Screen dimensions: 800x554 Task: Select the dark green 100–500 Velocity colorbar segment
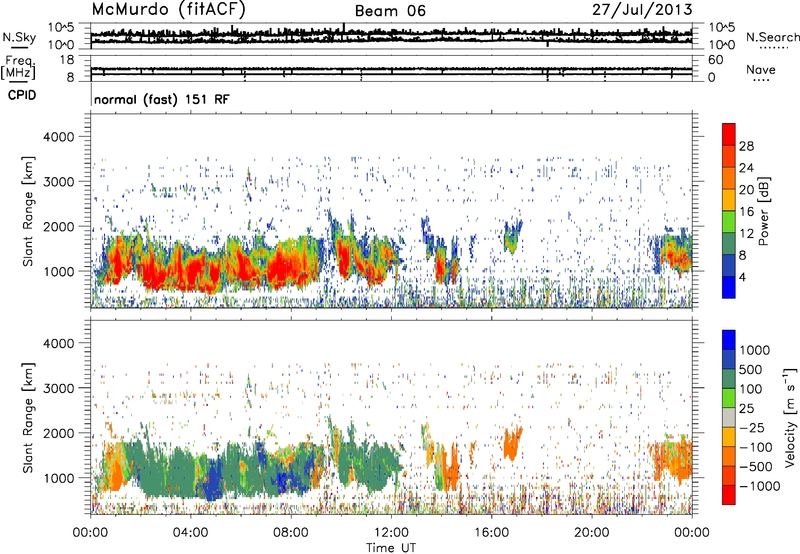tap(729, 379)
